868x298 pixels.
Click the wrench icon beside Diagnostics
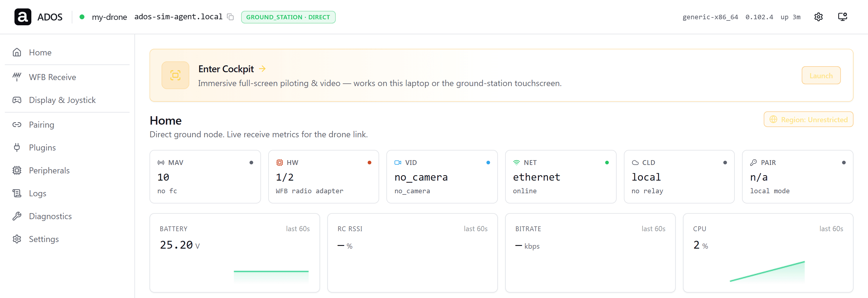tap(17, 216)
